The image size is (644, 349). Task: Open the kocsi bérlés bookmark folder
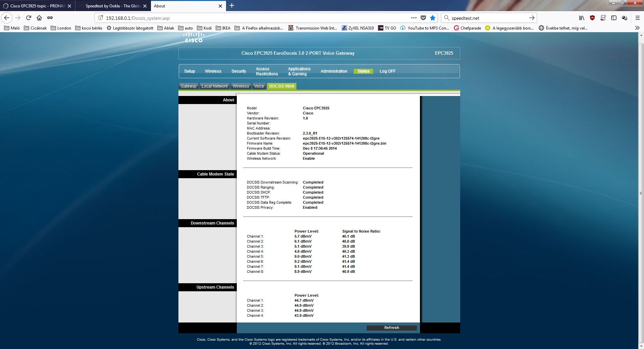89,28
